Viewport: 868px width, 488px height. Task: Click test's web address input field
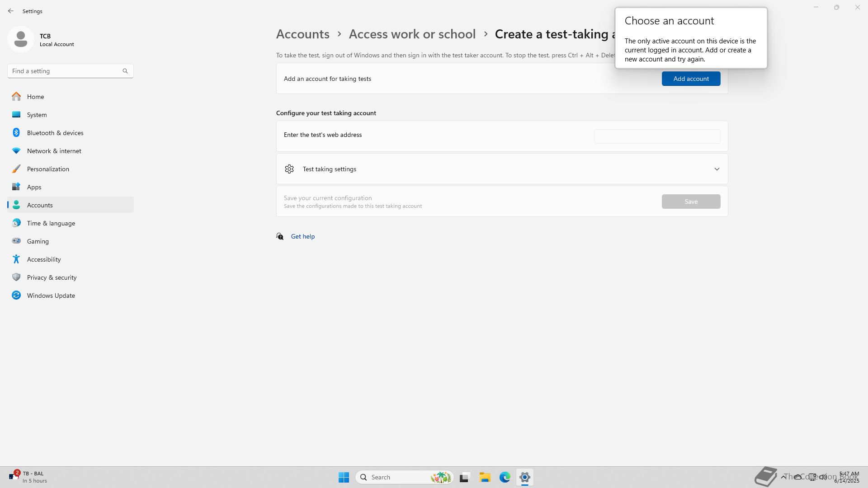click(657, 136)
